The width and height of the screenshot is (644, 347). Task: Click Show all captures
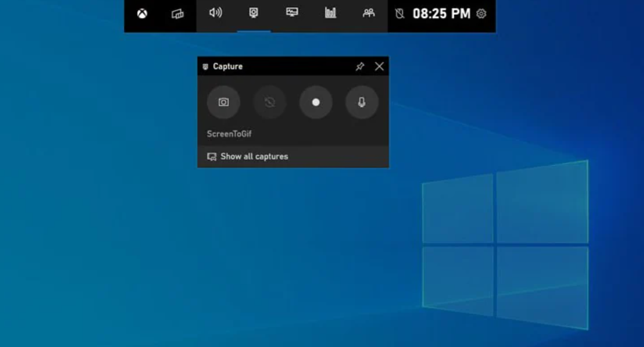coord(293,156)
